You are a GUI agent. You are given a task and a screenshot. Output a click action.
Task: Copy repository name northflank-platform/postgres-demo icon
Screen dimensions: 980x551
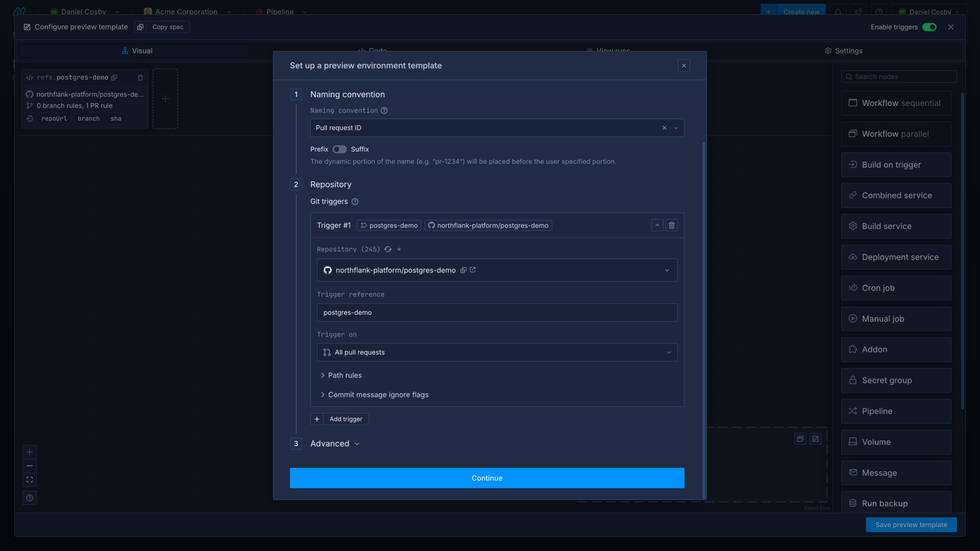[463, 270]
